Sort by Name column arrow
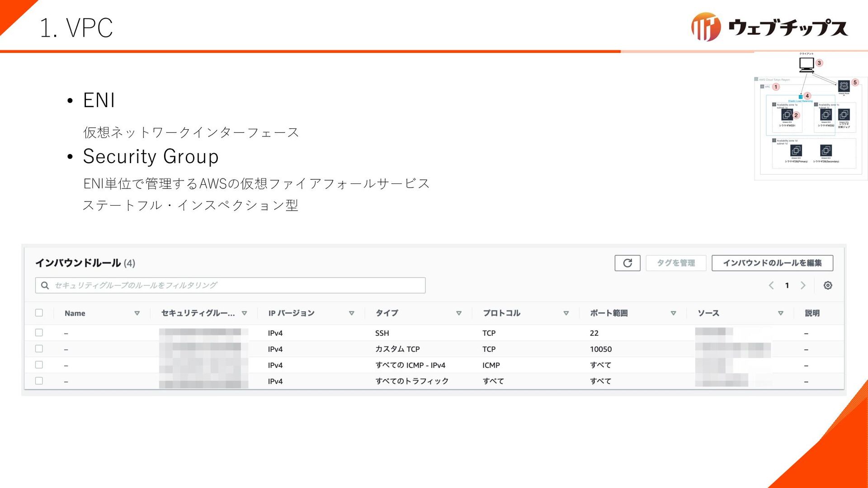Image resolution: width=868 pixels, height=488 pixels. [x=137, y=313]
